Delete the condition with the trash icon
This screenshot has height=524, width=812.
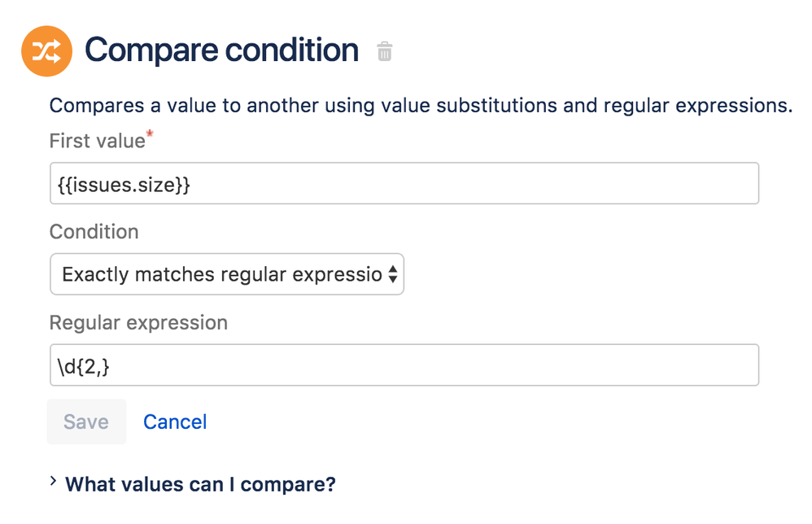[385, 52]
